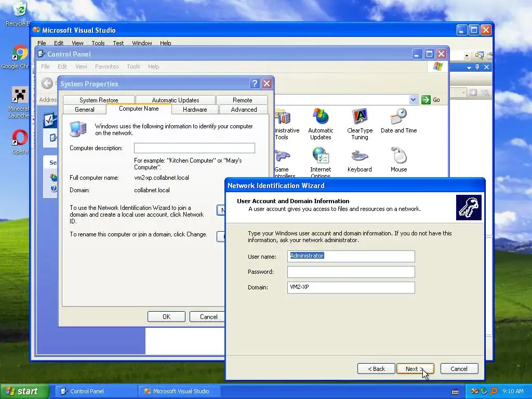Open ClearType Tuning icon in Control Panel

coord(360,124)
